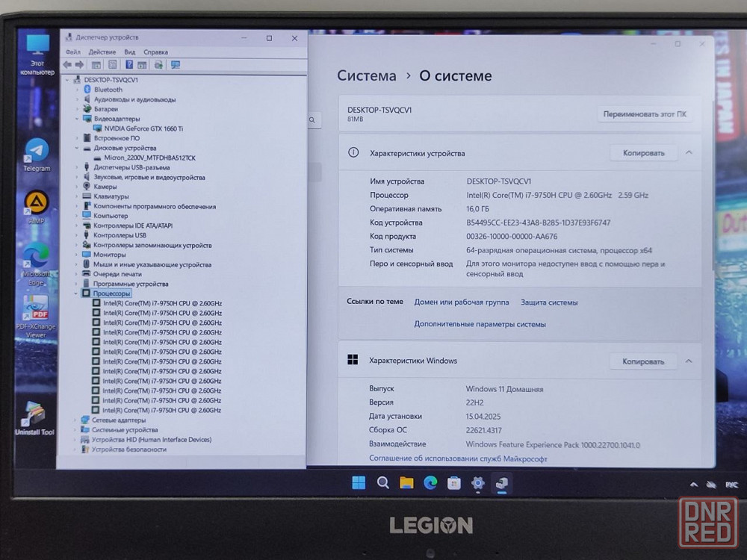The height and width of the screenshot is (560, 747).
Task: Click Система breadcrumb in Settings
Action: (x=366, y=75)
